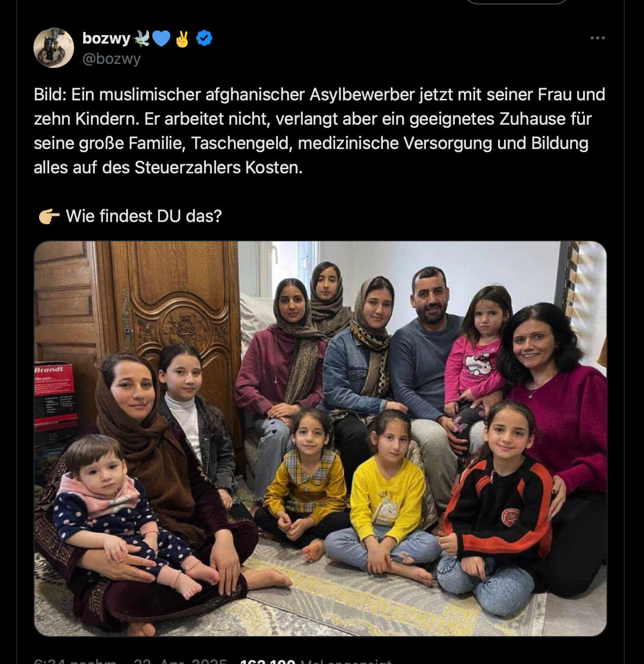Screen dimensions: 644x664
Task: Click the 'Apr. 2025' date text
Action: point(193,661)
